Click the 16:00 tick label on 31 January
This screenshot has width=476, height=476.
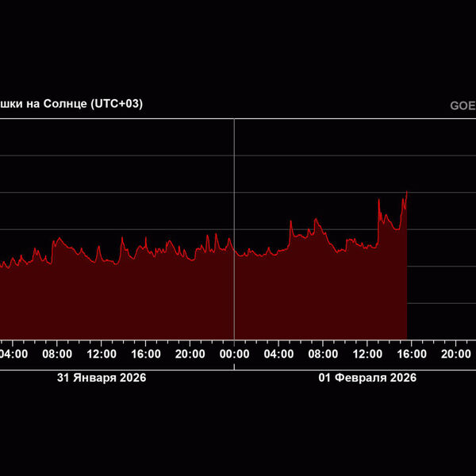146,354
